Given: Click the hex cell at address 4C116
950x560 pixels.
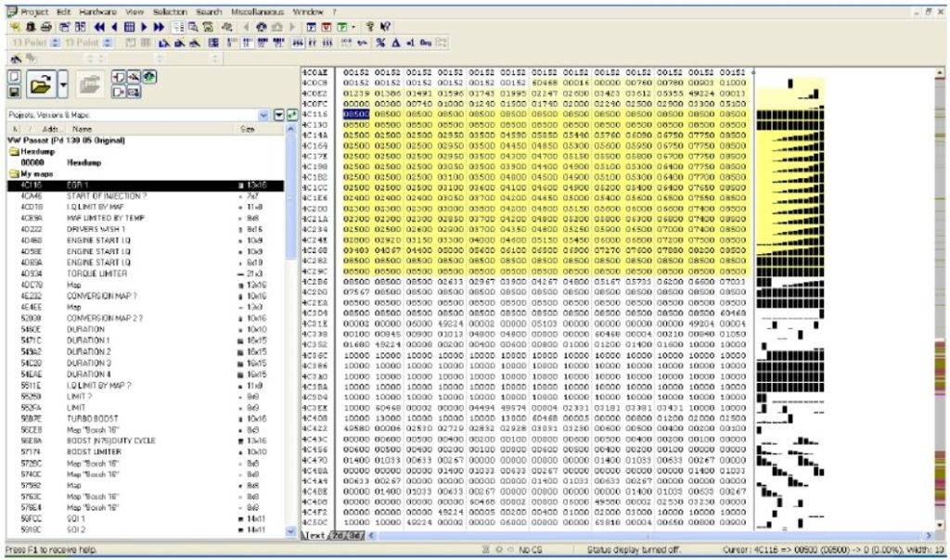Looking at the screenshot, I should click(355, 113).
